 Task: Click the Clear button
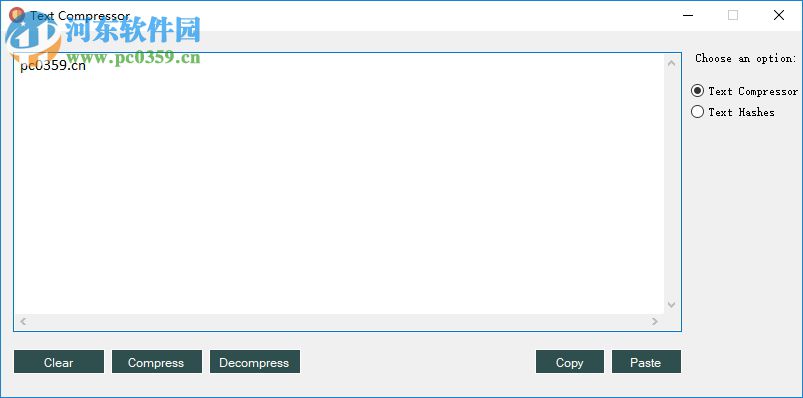tap(59, 362)
